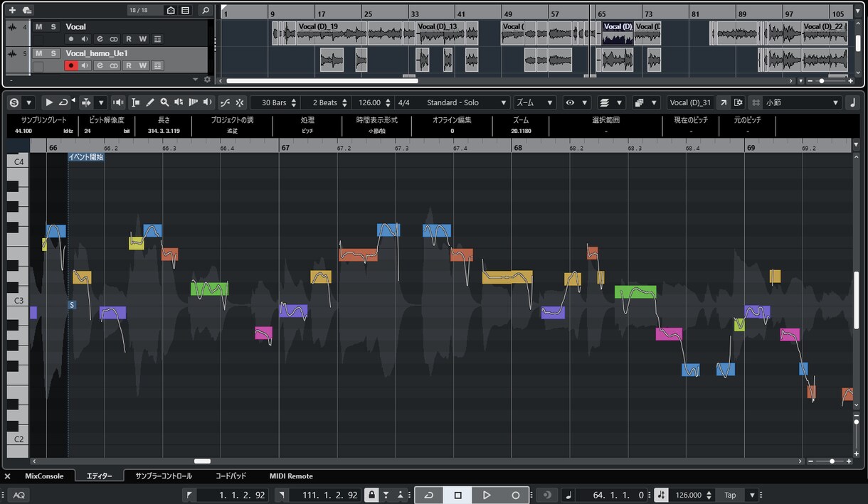
Task: Click the project horizontal zoom slider
Action: [x=821, y=81]
